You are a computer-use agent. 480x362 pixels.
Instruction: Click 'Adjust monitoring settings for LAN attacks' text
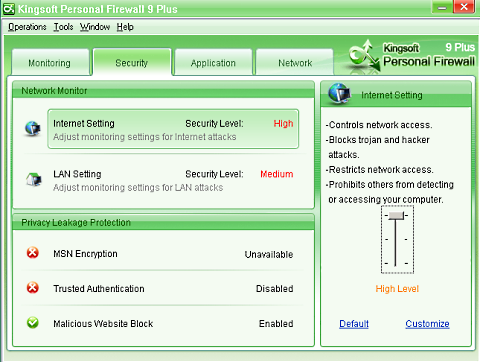click(x=138, y=188)
